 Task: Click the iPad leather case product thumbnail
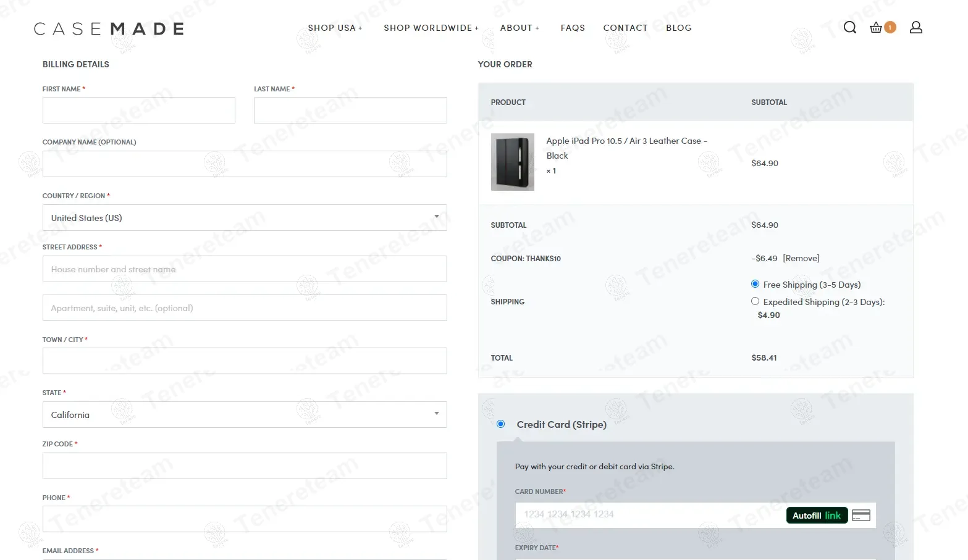512,162
